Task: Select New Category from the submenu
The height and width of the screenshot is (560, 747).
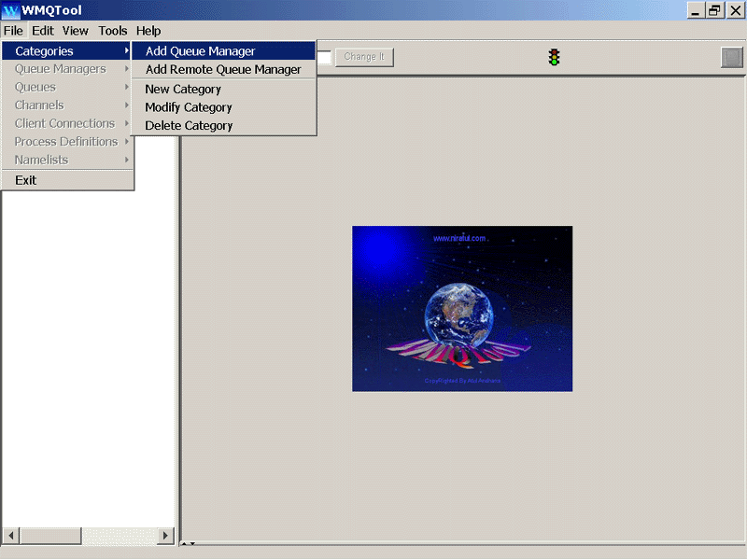Action: 183,89
